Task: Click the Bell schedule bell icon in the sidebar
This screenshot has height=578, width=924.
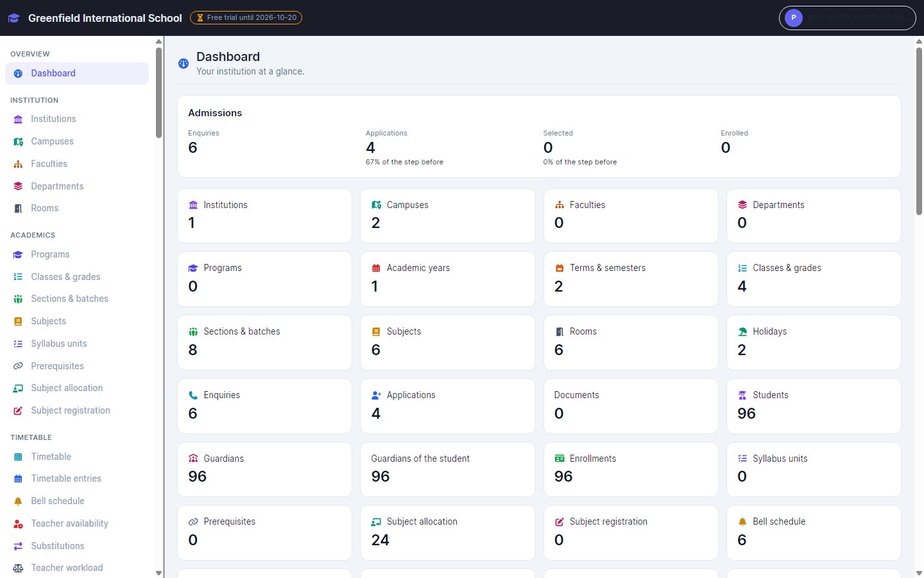Action: coord(18,502)
